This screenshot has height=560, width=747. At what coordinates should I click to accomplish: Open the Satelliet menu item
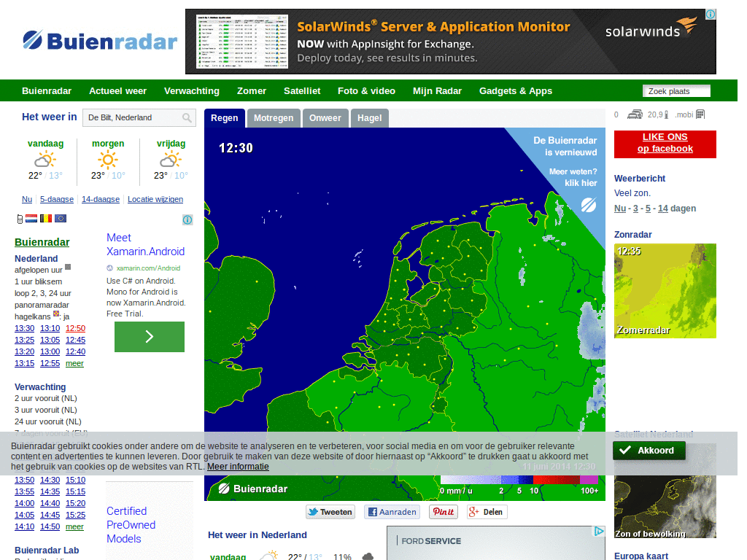(302, 91)
